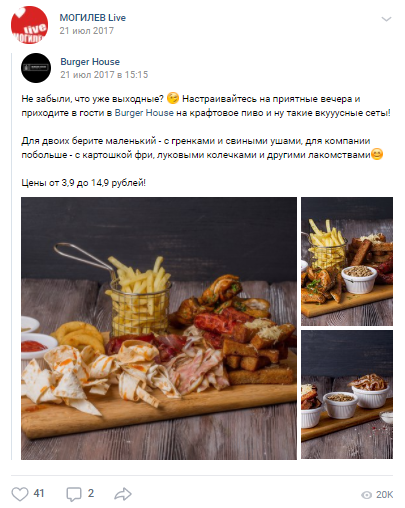Open the МОГИЛЕВ Live community name link
The height and width of the screenshot is (508, 405).
93,18
